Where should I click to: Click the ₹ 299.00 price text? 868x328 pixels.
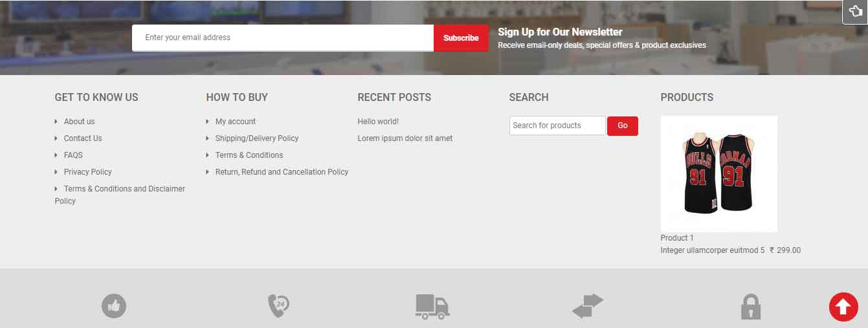point(785,250)
